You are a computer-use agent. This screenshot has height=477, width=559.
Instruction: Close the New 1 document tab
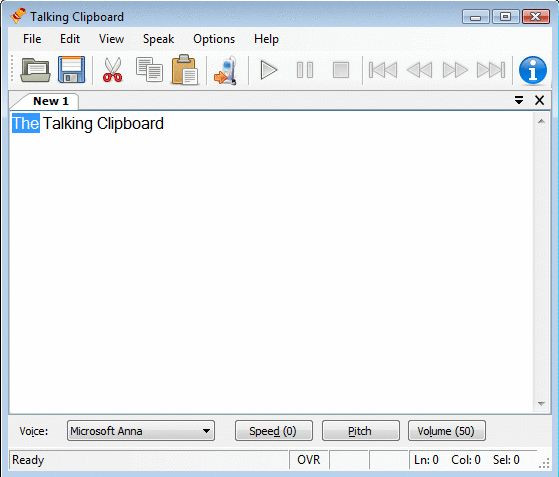pyautogui.click(x=539, y=100)
